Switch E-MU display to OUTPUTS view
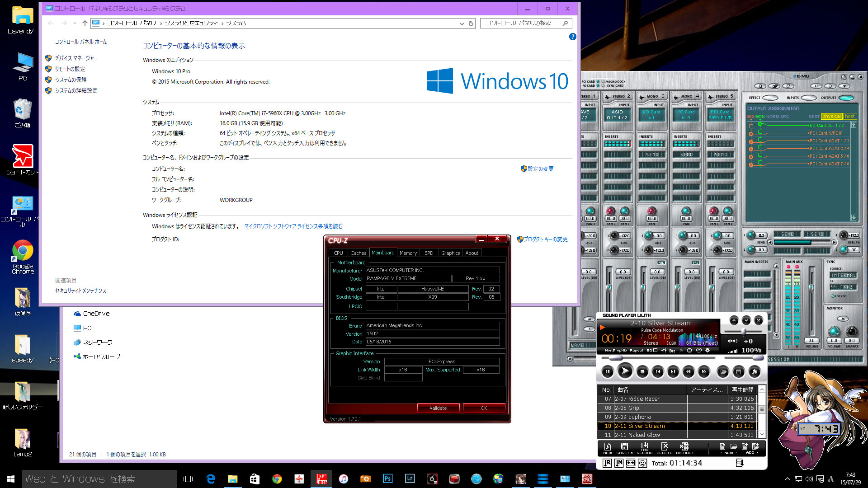868x488 pixels. point(846,98)
